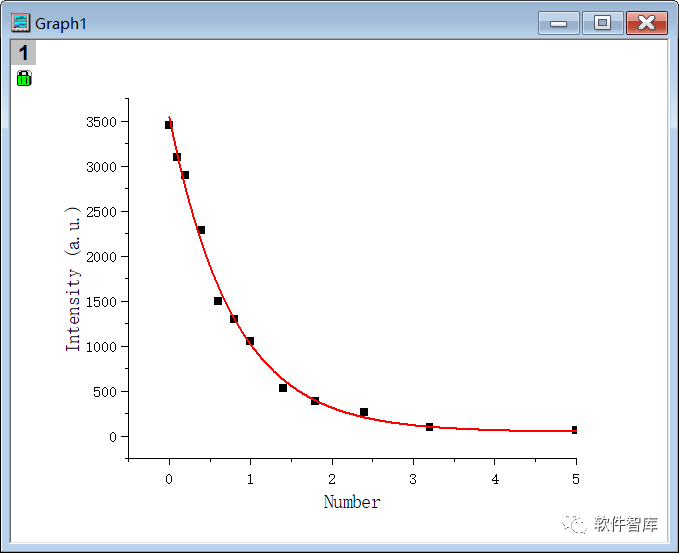Close the Graph1 window

point(647,23)
